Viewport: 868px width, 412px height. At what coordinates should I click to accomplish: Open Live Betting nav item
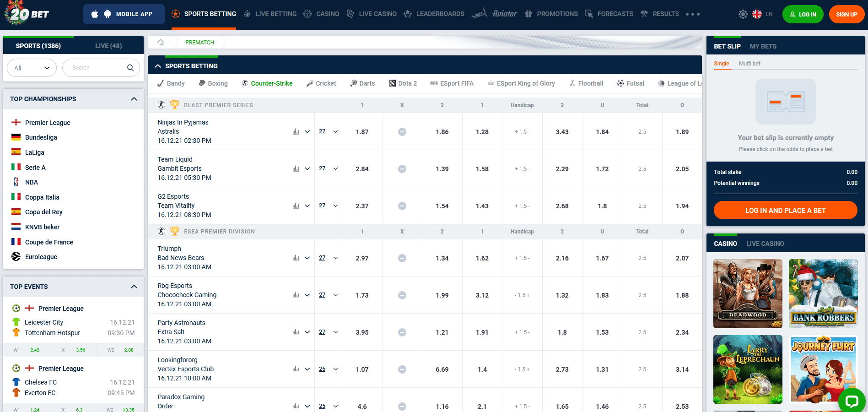tap(270, 14)
